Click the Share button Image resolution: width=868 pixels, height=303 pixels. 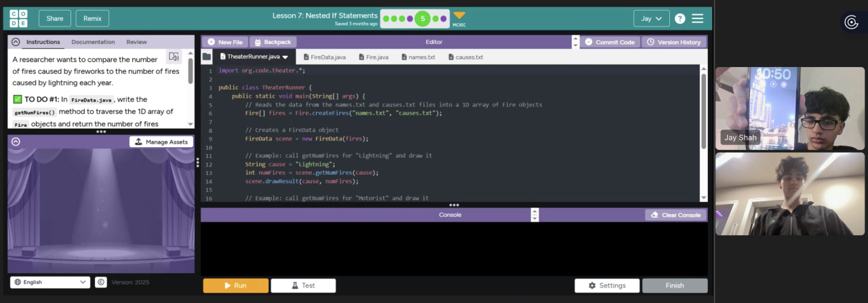tap(55, 18)
